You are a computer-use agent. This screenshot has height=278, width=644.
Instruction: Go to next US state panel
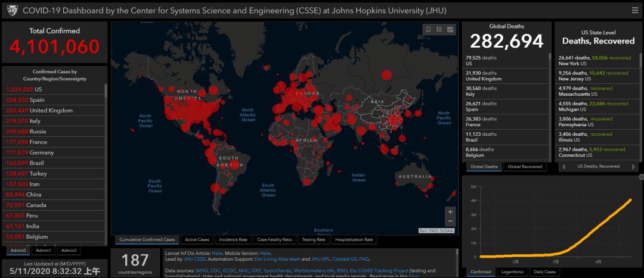633,167
